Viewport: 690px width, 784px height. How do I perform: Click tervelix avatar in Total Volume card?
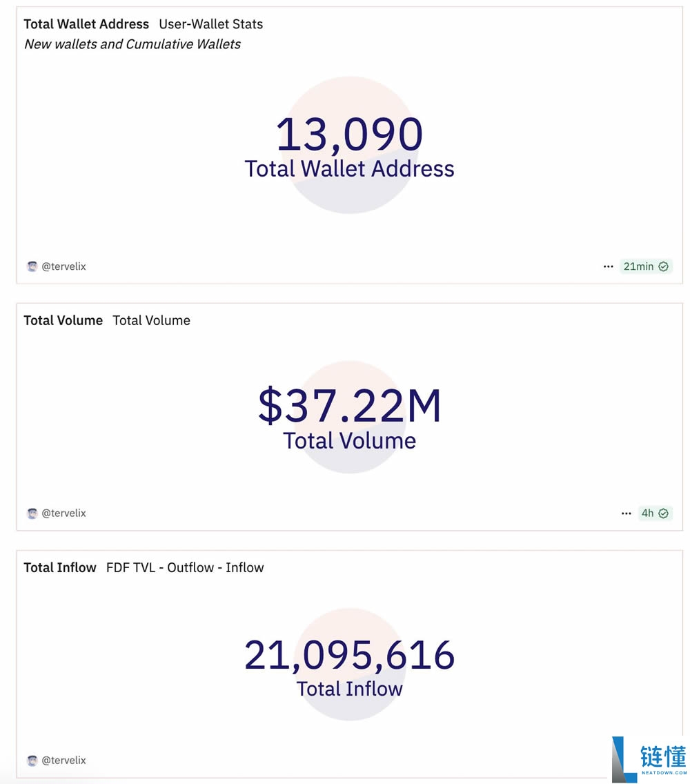coord(32,513)
